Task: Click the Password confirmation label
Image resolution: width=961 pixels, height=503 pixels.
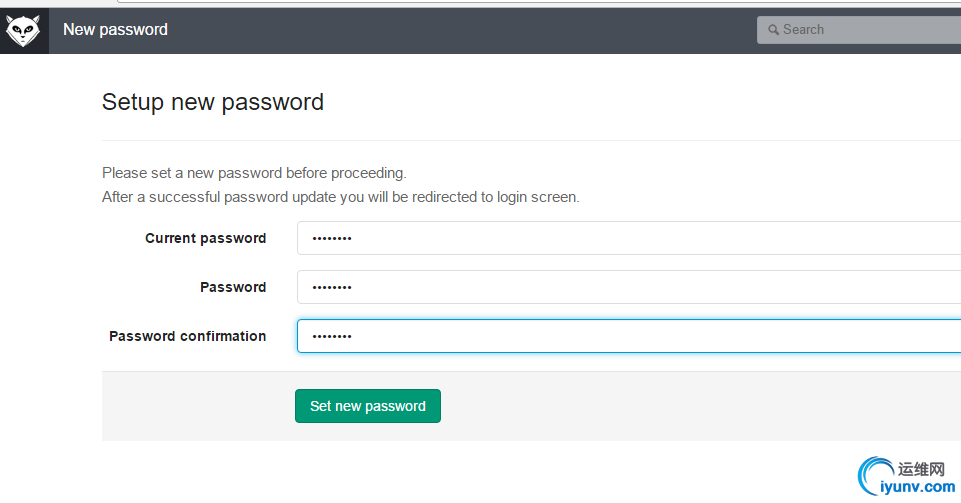Action: 187,336
